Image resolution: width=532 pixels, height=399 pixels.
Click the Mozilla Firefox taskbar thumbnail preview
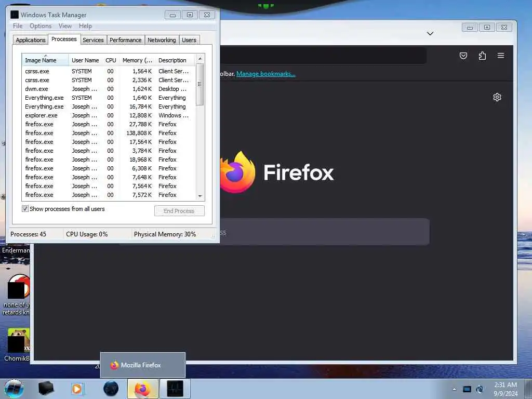click(143, 365)
